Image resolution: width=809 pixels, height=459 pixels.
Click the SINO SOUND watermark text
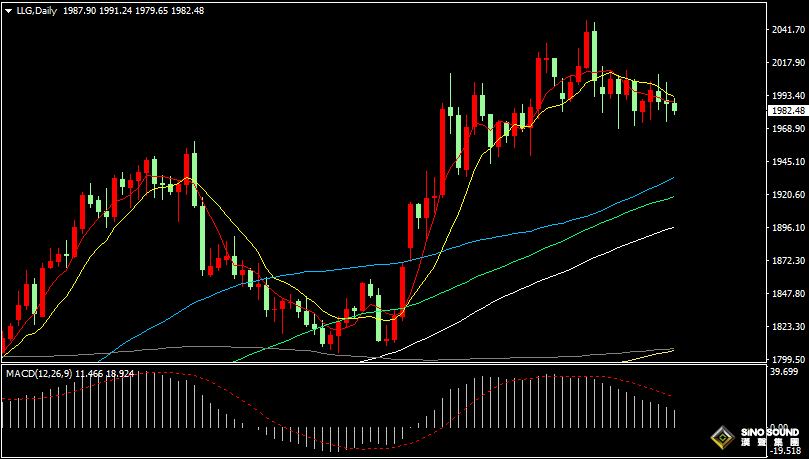click(x=769, y=433)
